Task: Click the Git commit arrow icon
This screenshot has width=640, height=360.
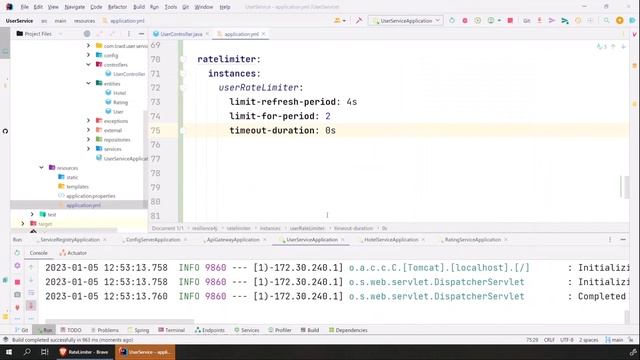Action: [552, 20]
